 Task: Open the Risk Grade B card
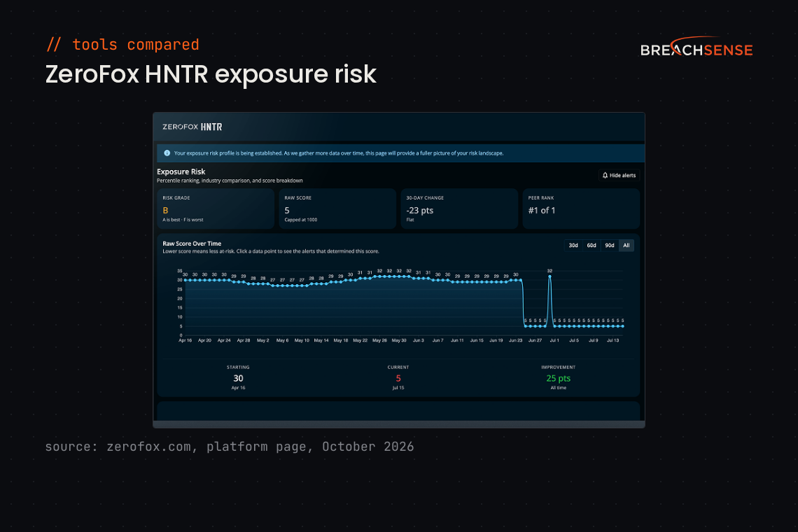[x=216, y=209]
